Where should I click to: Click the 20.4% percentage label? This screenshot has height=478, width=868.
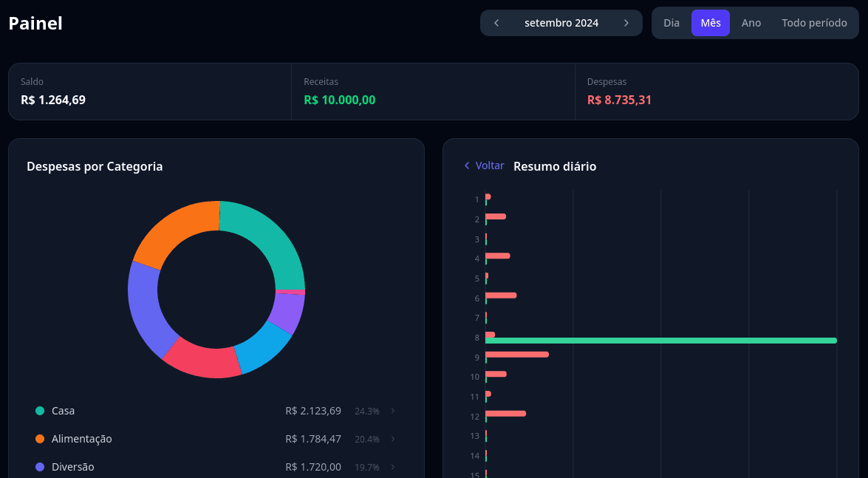[367, 440]
